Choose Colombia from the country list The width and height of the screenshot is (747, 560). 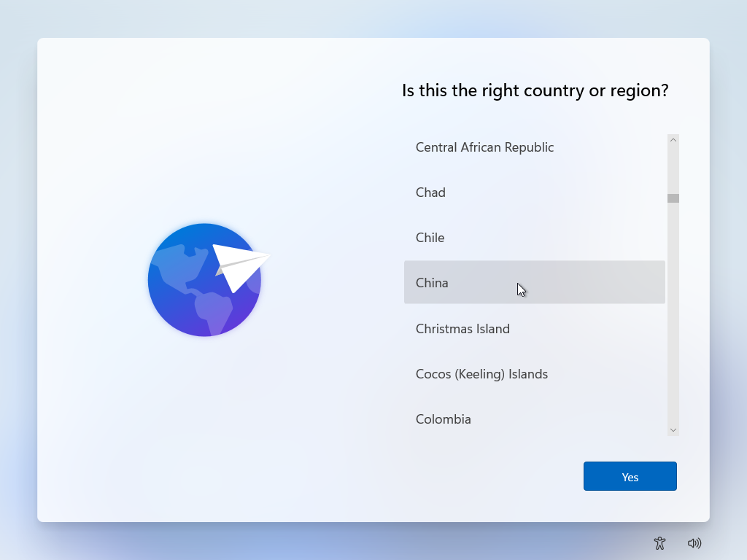(535, 419)
